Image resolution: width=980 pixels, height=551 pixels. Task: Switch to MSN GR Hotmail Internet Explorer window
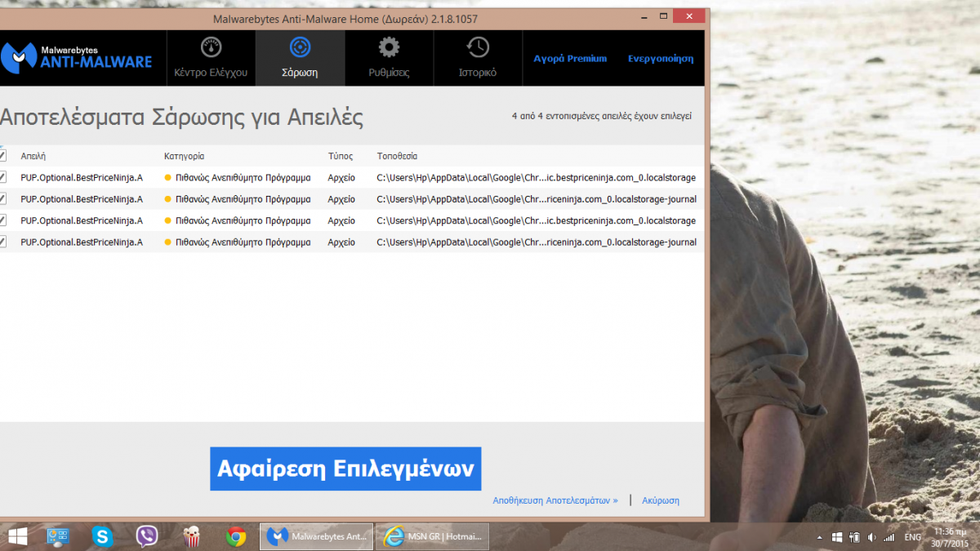pyautogui.click(x=434, y=536)
